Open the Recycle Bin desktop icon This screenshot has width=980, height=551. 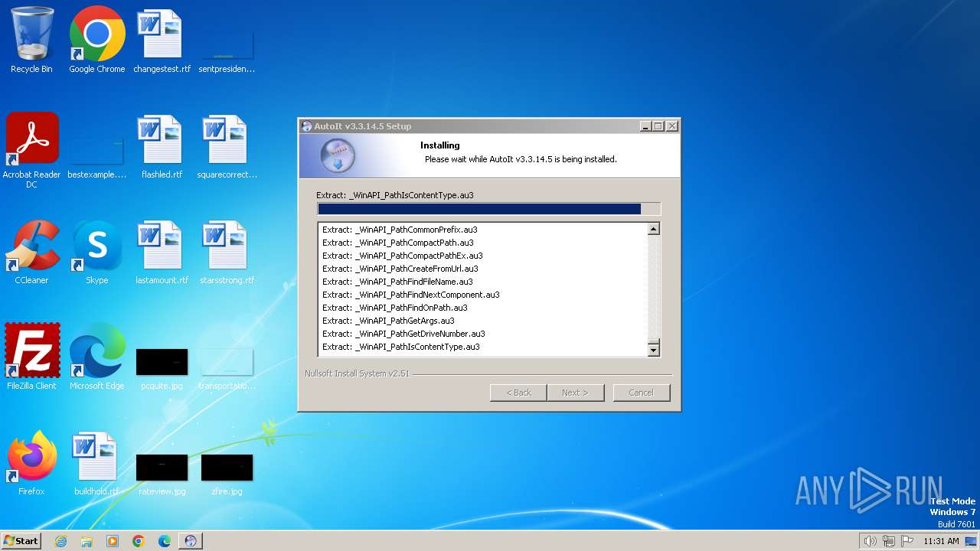[31, 41]
